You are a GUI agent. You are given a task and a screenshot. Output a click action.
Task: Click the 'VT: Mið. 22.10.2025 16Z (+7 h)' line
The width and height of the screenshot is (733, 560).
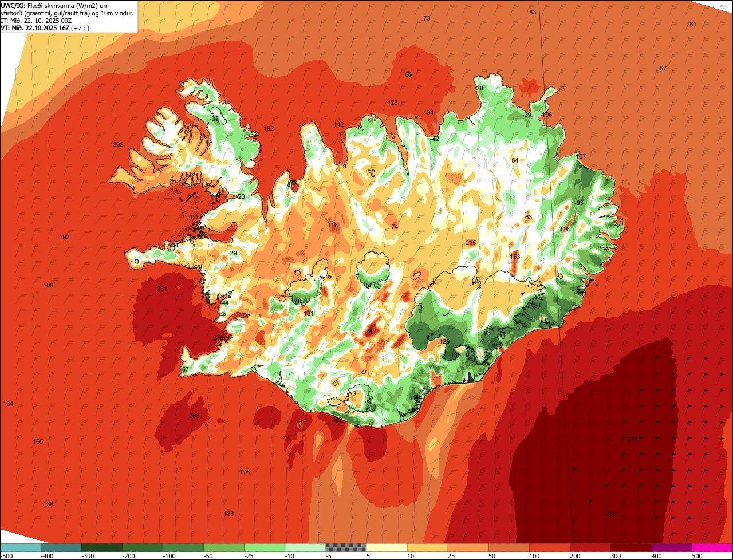point(45,27)
